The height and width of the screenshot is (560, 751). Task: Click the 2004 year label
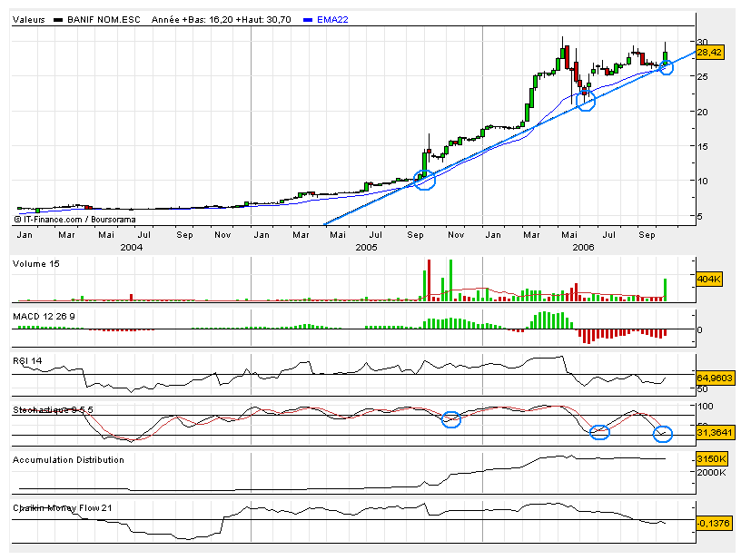point(132,248)
